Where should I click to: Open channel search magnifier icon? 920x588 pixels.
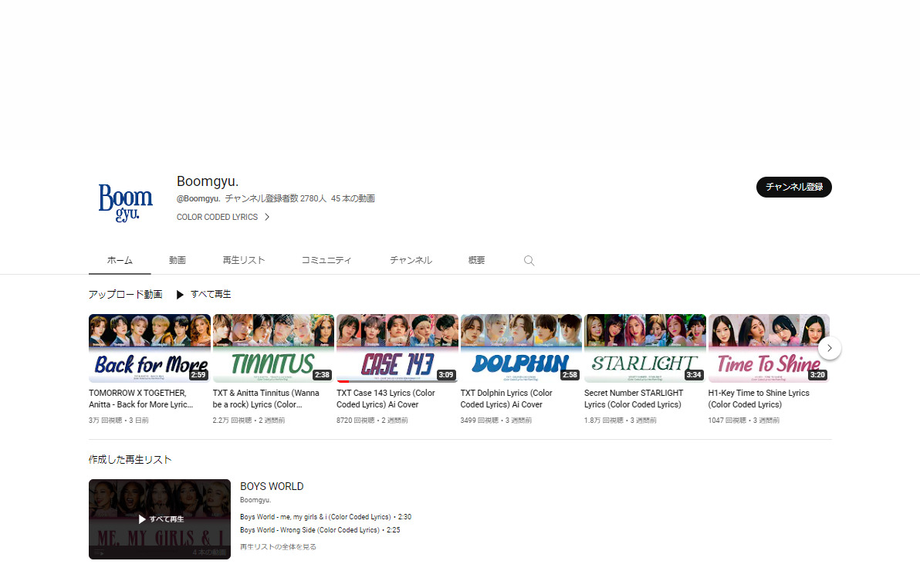pos(529,261)
